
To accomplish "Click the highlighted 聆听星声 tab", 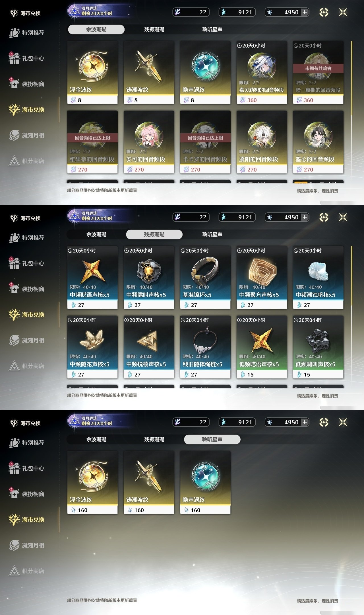I will coord(212,439).
